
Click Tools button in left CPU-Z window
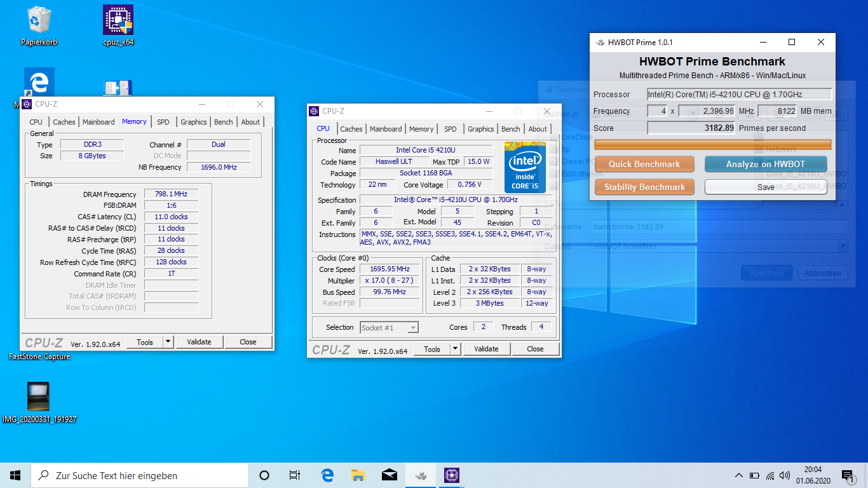tap(145, 342)
